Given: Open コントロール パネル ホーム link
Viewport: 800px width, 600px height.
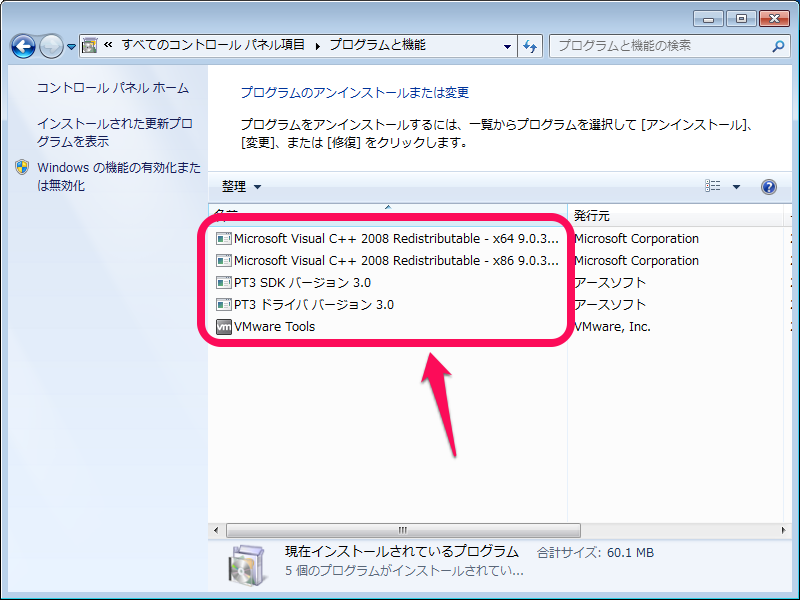Looking at the screenshot, I should [x=113, y=88].
